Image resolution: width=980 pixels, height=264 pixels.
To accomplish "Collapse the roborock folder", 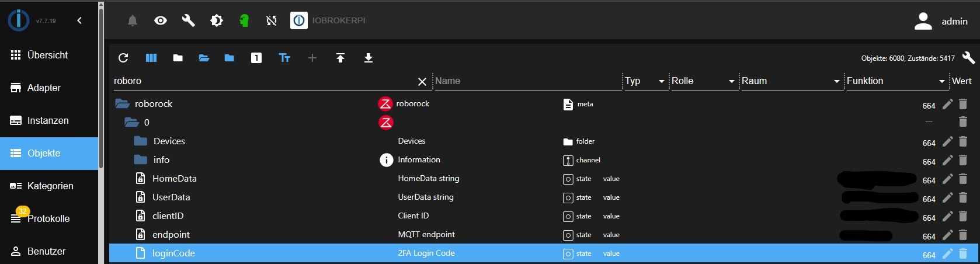I will pos(122,104).
